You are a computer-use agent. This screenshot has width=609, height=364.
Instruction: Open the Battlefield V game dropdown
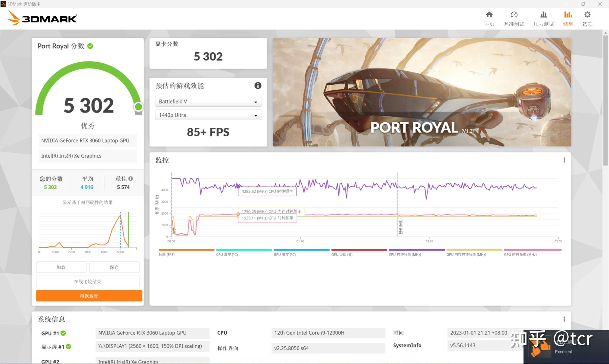(208, 102)
